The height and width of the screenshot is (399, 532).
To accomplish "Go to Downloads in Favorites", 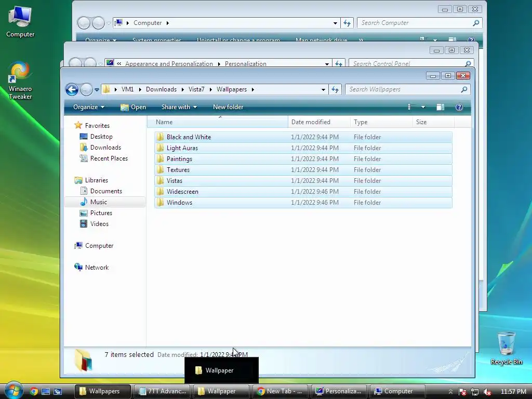I will tap(100, 147).
